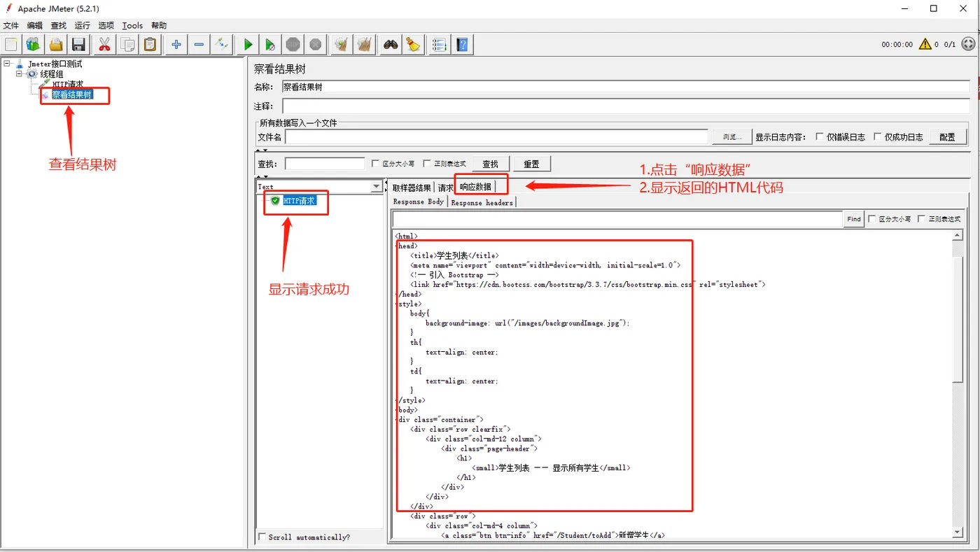Viewport: 980px width, 552px height.
Task: Click the remote engines icon at top right
Action: point(969,44)
